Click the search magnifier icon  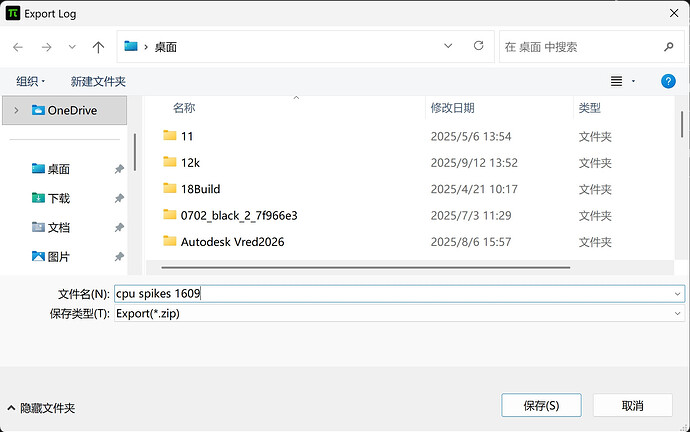(x=668, y=46)
